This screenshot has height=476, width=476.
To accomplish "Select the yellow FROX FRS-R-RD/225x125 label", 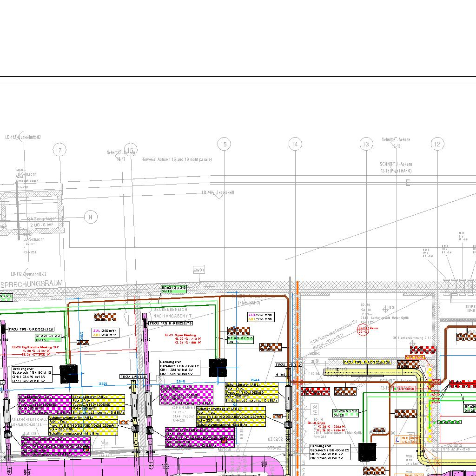I will (367, 362).
